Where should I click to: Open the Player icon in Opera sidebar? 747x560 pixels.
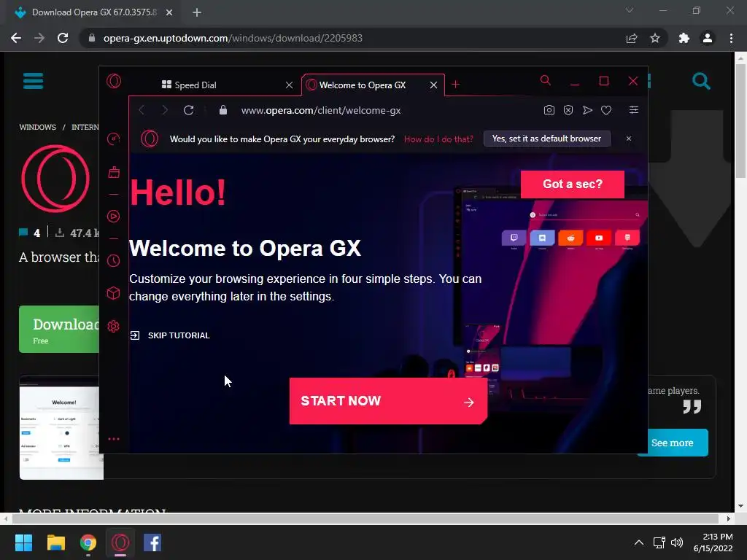[x=113, y=216]
